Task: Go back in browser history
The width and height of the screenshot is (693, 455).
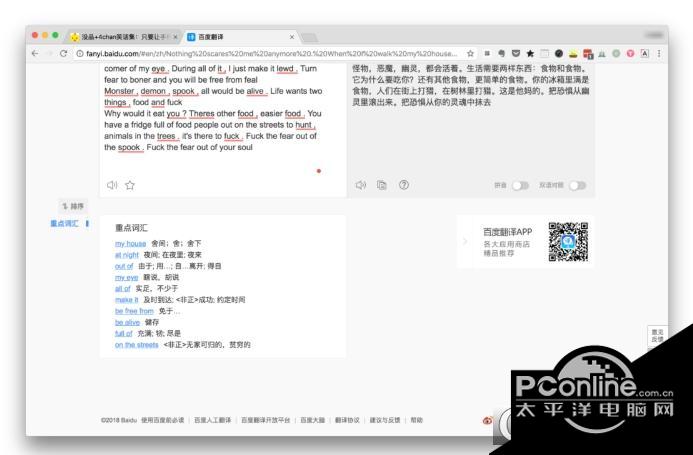Action: coord(35,54)
